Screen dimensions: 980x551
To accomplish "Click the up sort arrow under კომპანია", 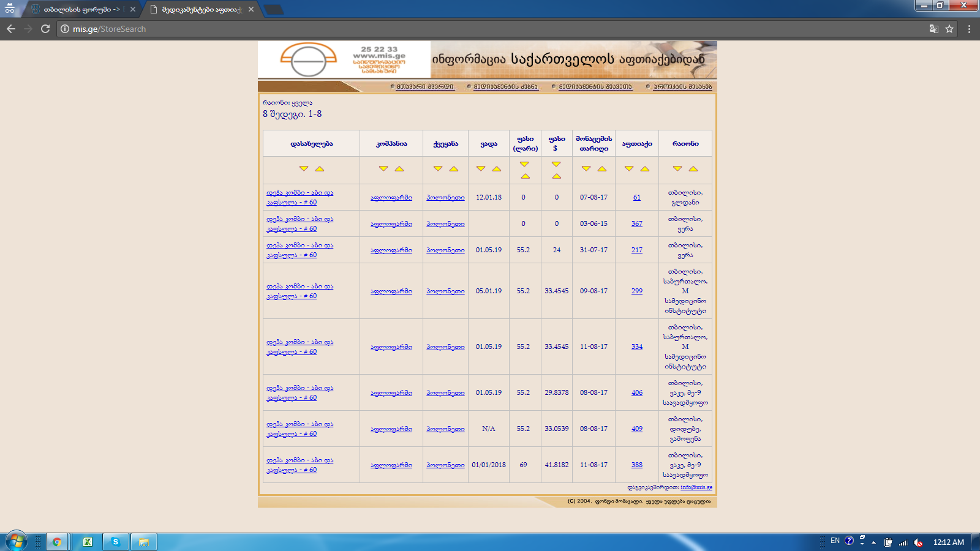I will click(x=399, y=168).
